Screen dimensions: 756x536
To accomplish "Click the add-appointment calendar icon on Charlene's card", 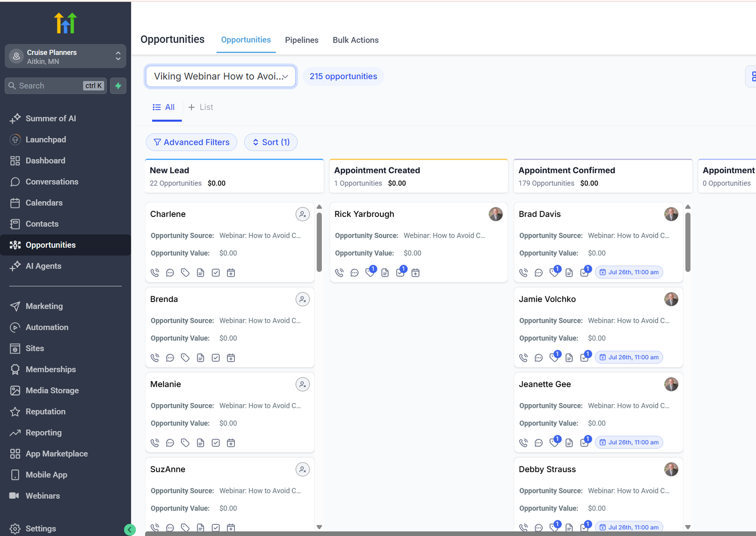I will pos(231,273).
